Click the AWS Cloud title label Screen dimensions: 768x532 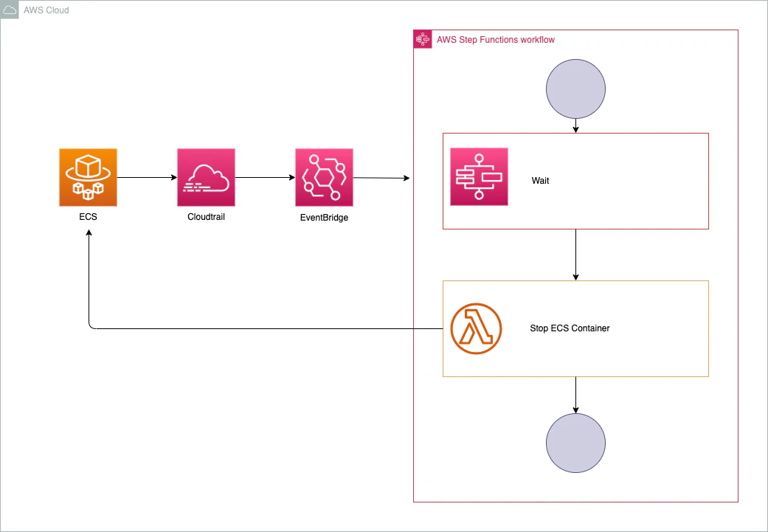coord(47,10)
